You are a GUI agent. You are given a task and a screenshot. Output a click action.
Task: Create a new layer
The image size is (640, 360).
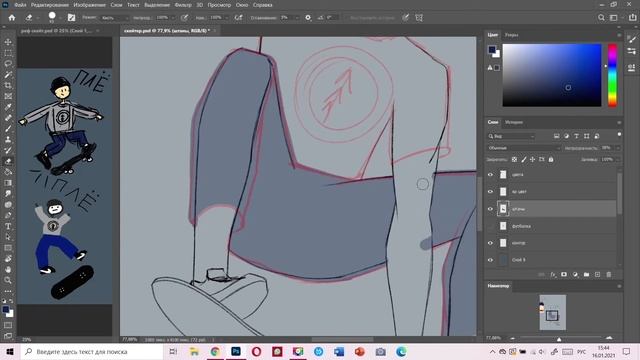tap(597, 275)
